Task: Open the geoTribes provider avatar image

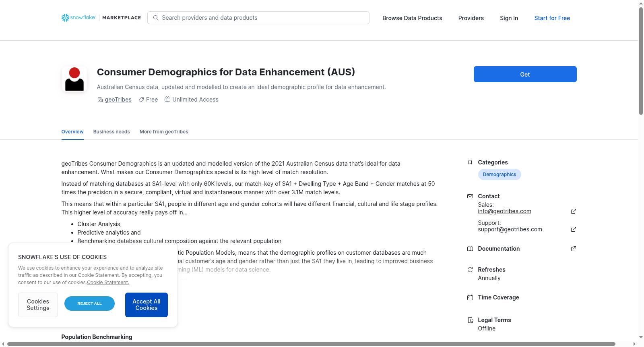Action: [74, 79]
